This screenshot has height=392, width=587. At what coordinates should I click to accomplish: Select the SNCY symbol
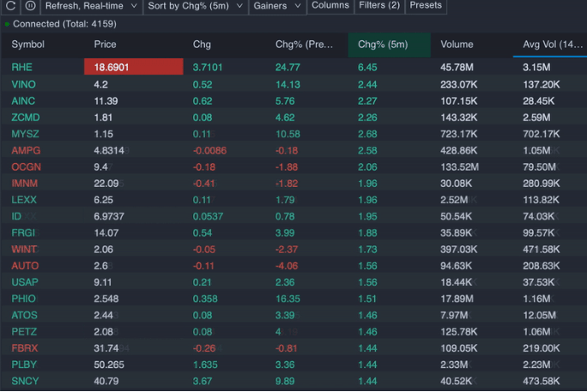pos(25,381)
